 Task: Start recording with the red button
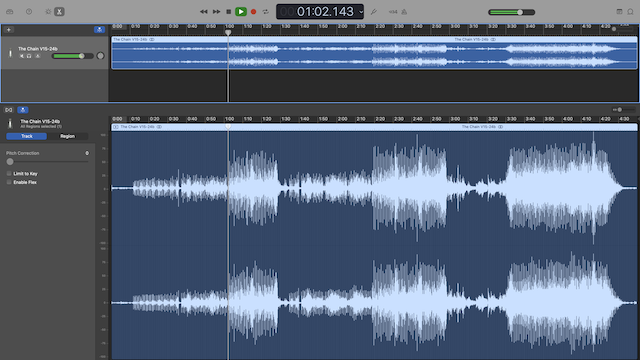[x=253, y=12]
